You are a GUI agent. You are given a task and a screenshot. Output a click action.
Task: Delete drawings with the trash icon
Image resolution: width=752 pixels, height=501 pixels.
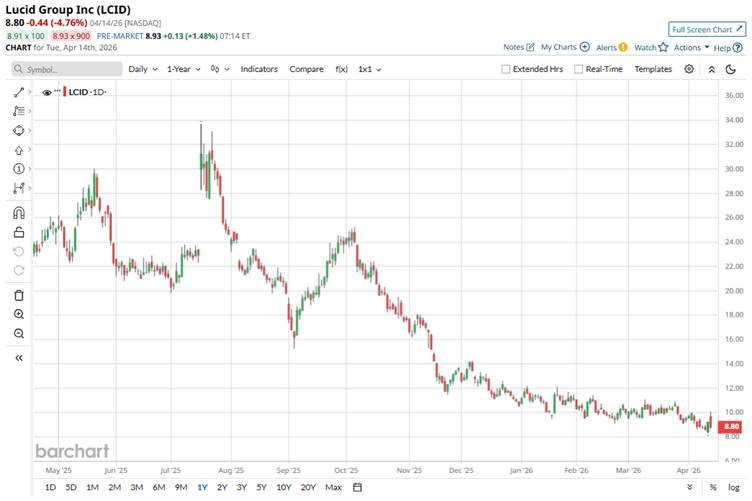(x=19, y=295)
